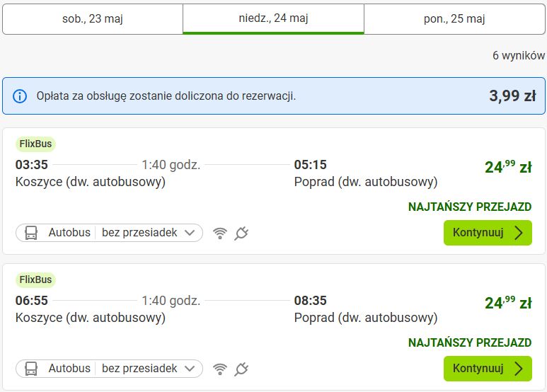Click the arrow icon on the first Kontynuuj button

pos(519,233)
